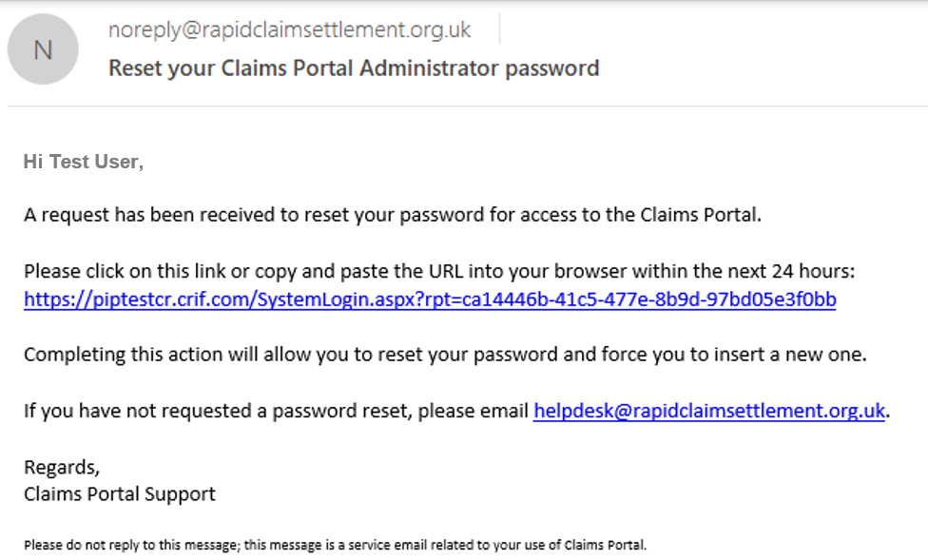
Task: Click the 'Completing this action will allow' sentence
Action: point(445,355)
